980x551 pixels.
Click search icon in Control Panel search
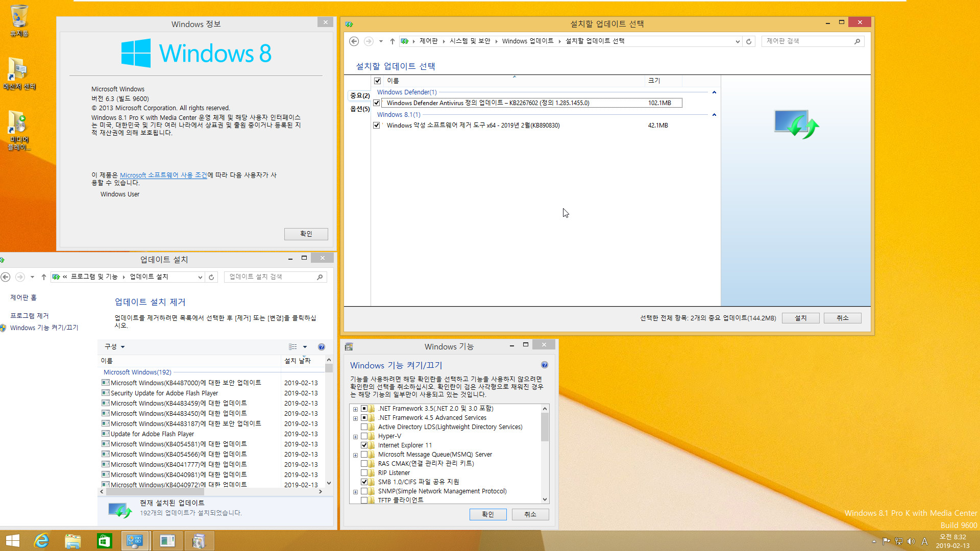click(857, 41)
